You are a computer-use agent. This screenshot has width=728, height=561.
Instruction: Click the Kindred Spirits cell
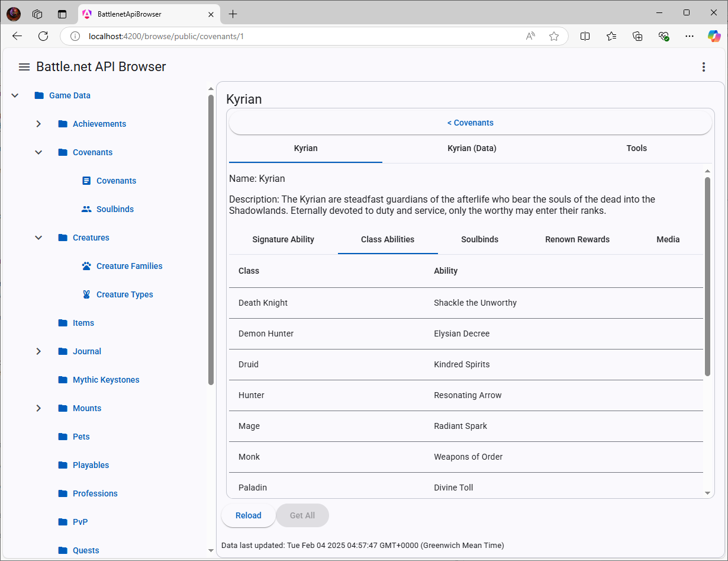[x=462, y=364]
